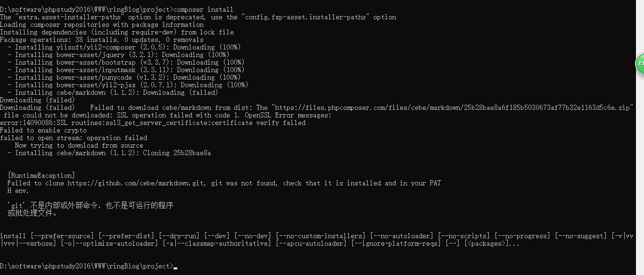Place cursor at the bottom command prompt
This screenshot has width=644, height=275.
(175, 267)
